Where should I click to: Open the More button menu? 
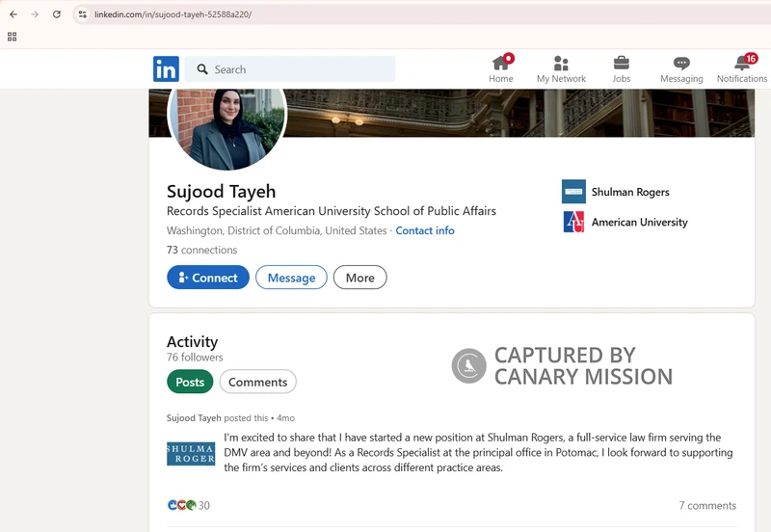click(x=359, y=278)
